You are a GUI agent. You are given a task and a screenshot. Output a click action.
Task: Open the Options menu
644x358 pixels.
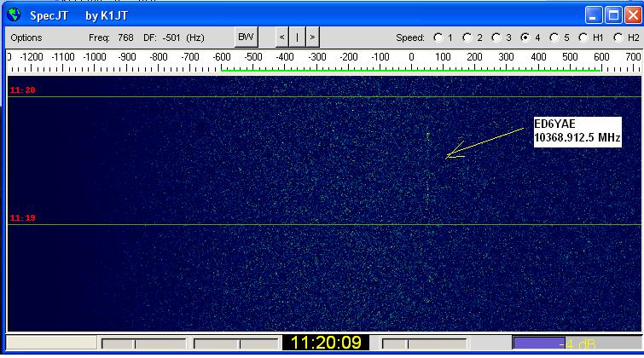(x=26, y=38)
